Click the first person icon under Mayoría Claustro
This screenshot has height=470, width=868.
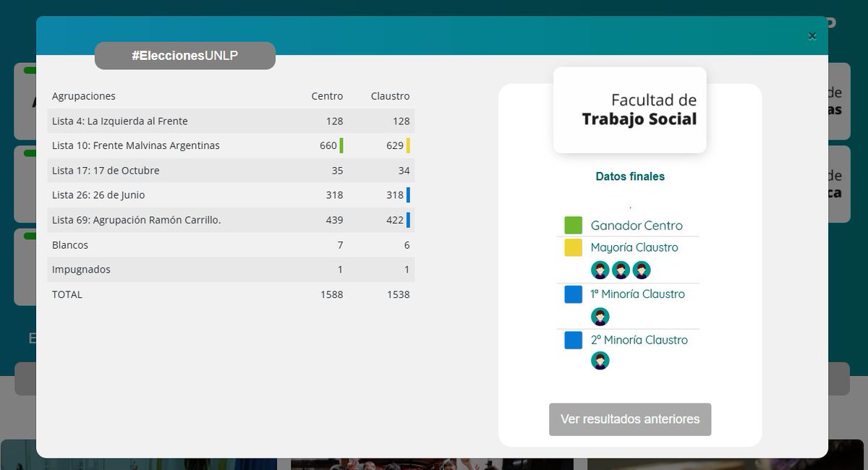[x=600, y=270]
